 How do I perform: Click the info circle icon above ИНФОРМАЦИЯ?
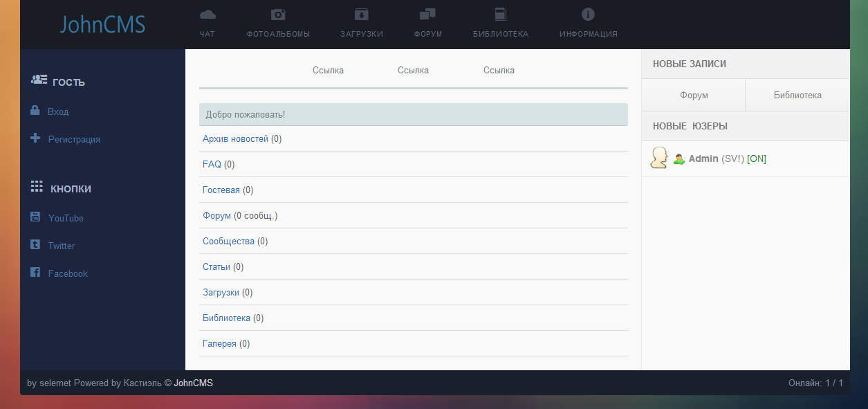588,14
